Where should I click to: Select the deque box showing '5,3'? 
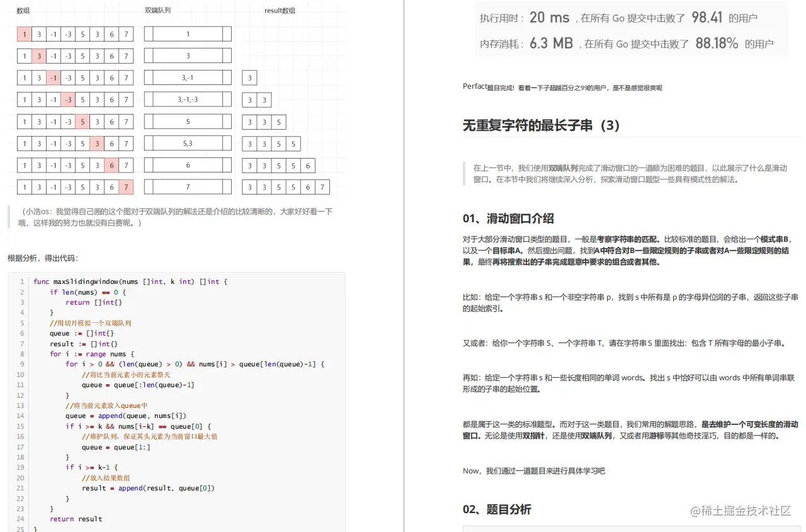point(188,144)
